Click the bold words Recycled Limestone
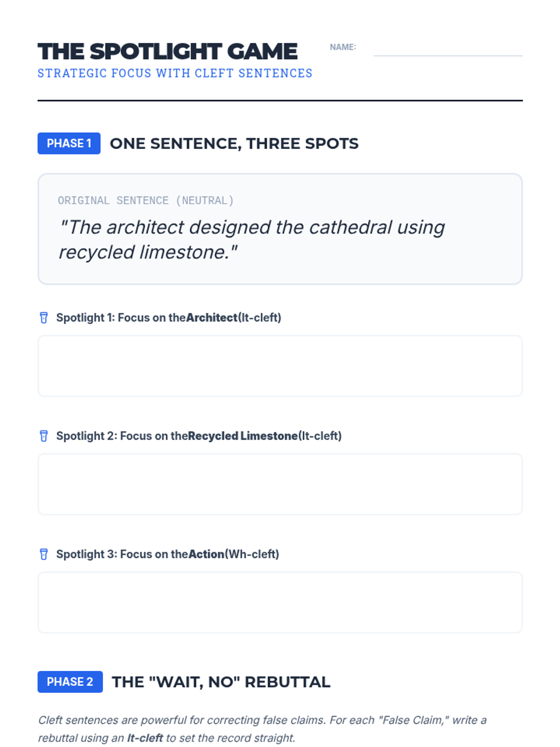 (x=243, y=436)
